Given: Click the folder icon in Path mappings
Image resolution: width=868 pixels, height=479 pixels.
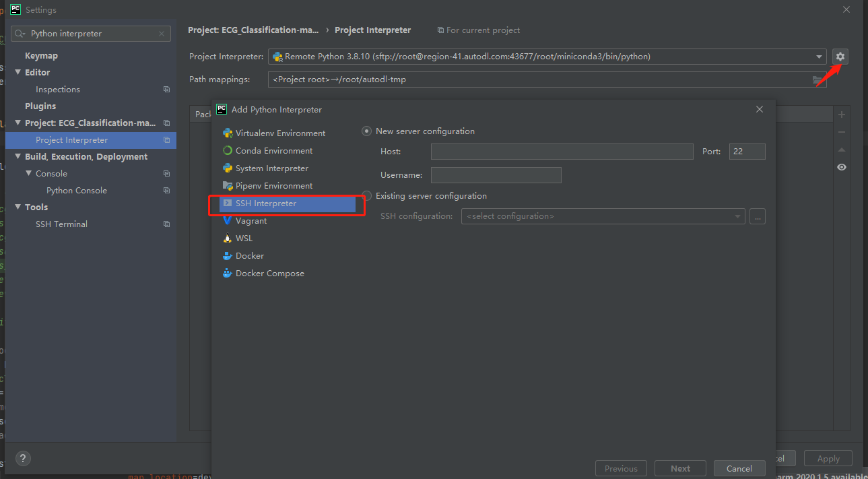Looking at the screenshot, I should point(817,79).
